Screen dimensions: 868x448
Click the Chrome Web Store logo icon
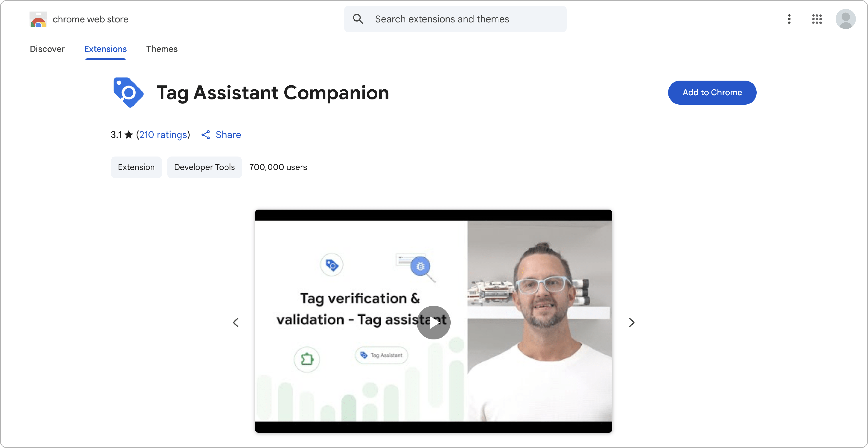coord(38,19)
